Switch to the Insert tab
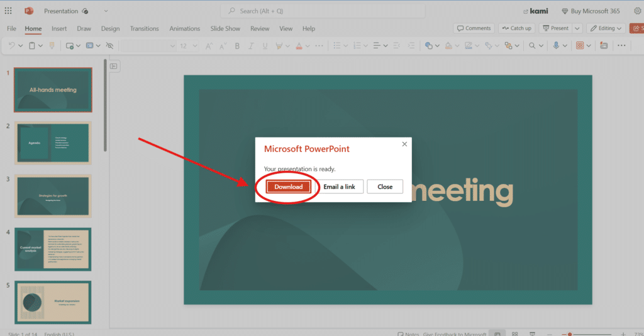The height and width of the screenshot is (336, 644). tap(59, 28)
